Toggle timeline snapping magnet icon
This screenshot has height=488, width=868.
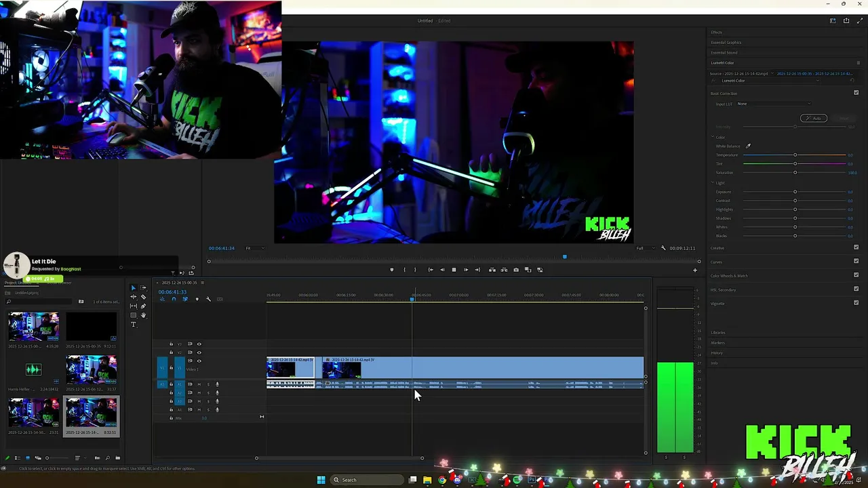pyautogui.click(x=174, y=299)
